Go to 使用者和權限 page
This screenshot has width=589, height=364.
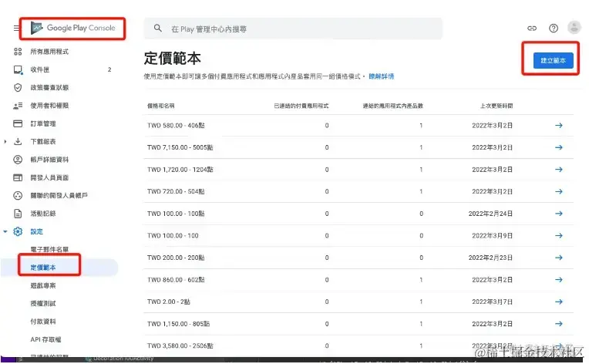pos(49,106)
